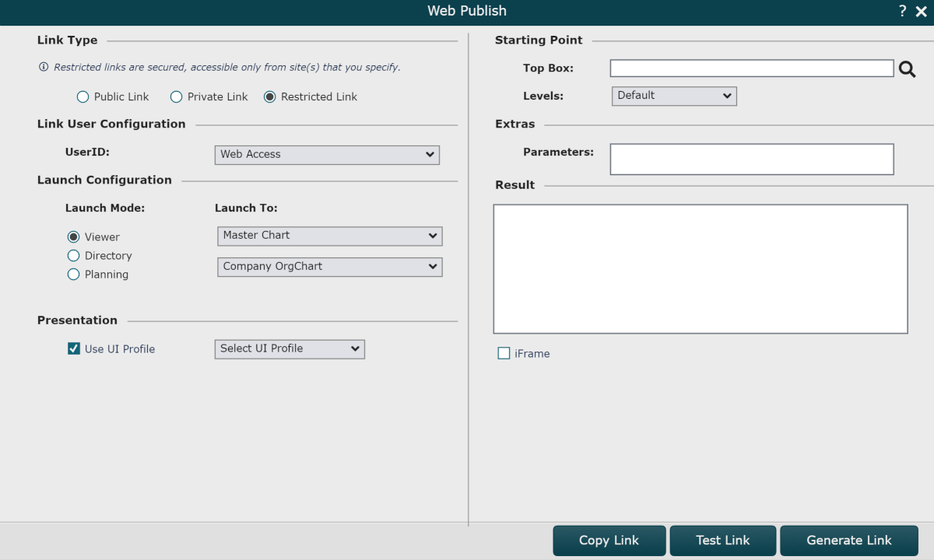Click the Copy Link button

(609, 541)
